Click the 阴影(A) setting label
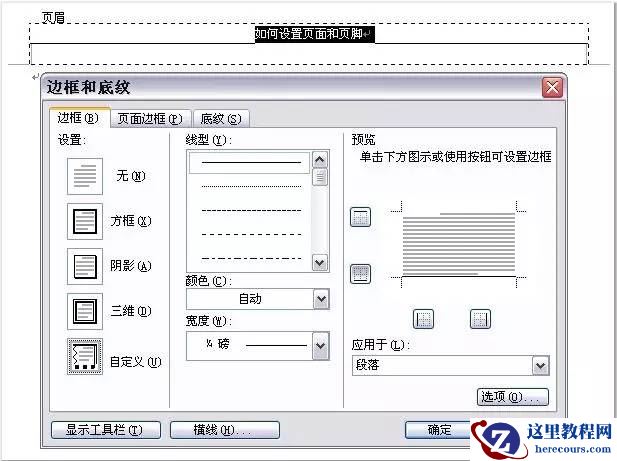 pyautogui.click(x=131, y=266)
